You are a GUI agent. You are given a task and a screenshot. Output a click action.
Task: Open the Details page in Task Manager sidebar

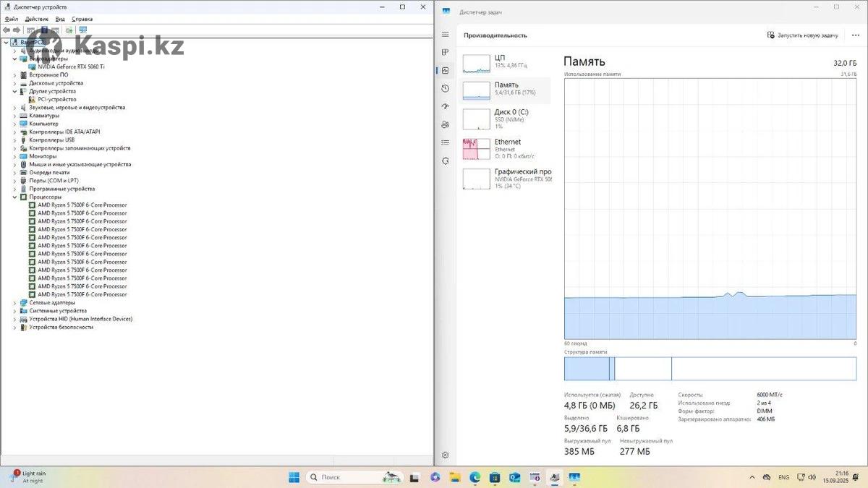[x=446, y=142]
